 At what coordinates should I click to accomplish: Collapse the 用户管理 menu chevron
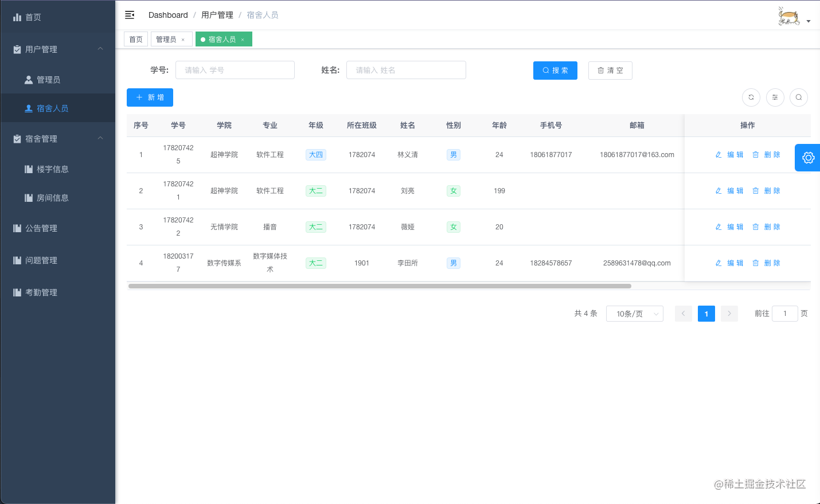(100, 49)
